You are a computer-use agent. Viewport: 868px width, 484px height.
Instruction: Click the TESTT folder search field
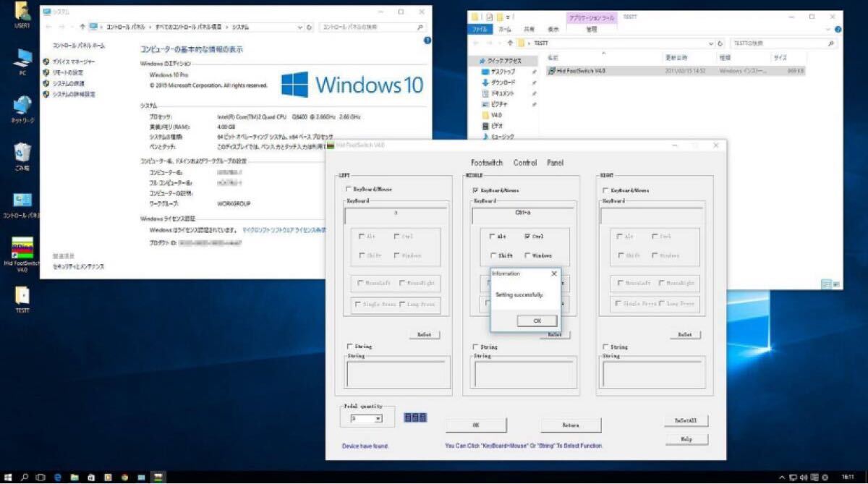pyautogui.click(x=778, y=43)
